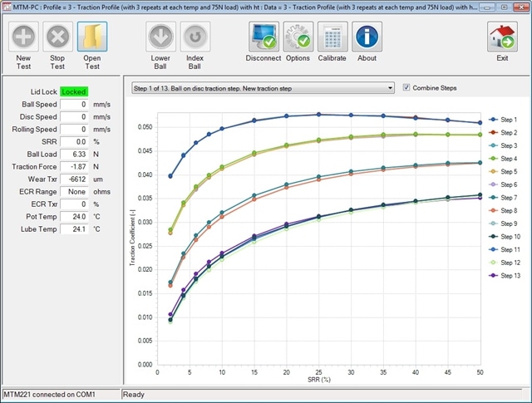The width and height of the screenshot is (532, 403).
Task: Click the Ready status bar text
Action: (x=134, y=395)
